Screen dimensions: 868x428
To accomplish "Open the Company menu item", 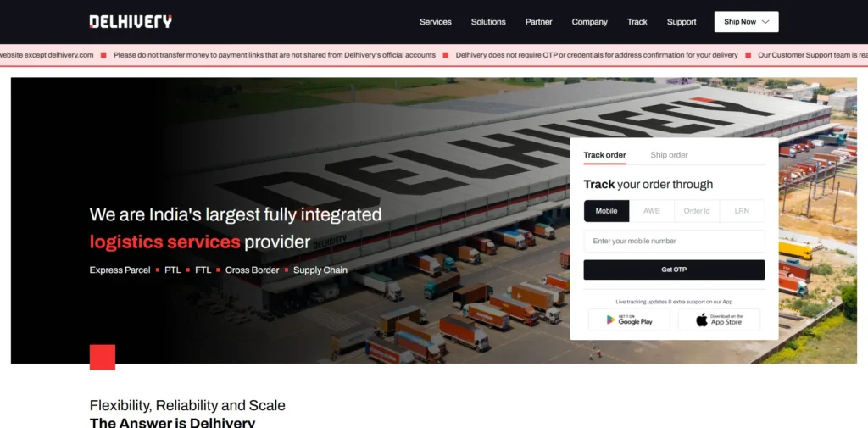I will [590, 22].
